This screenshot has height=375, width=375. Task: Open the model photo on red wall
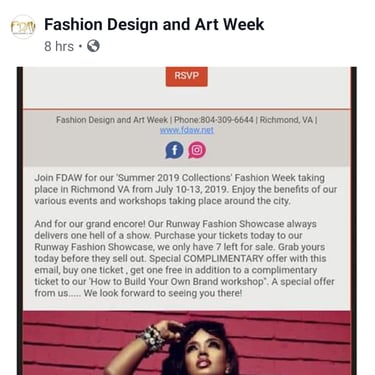(187, 343)
